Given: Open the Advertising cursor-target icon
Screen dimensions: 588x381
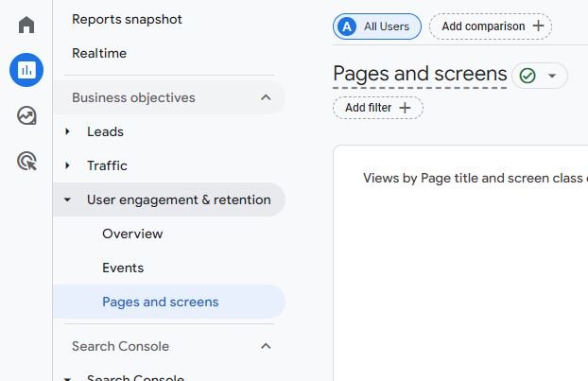Looking at the screenshot, I should click(27, 162).
